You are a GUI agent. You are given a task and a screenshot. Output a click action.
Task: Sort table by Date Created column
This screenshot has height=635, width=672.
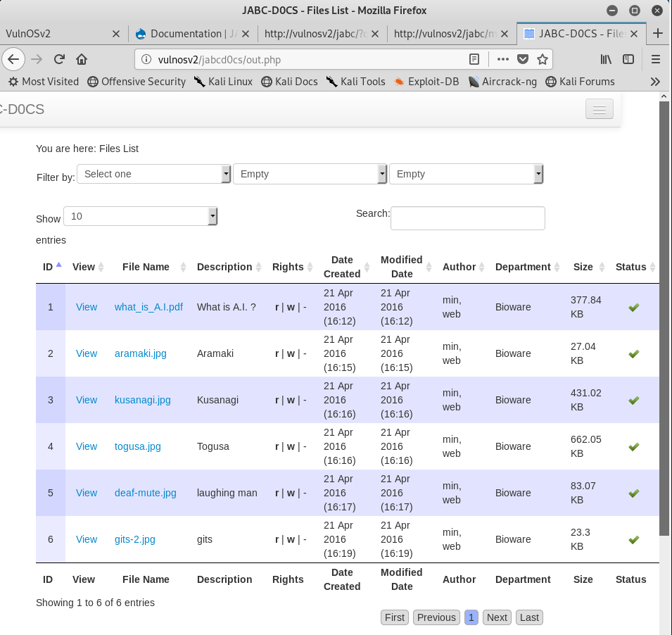[x=346, y=267]
